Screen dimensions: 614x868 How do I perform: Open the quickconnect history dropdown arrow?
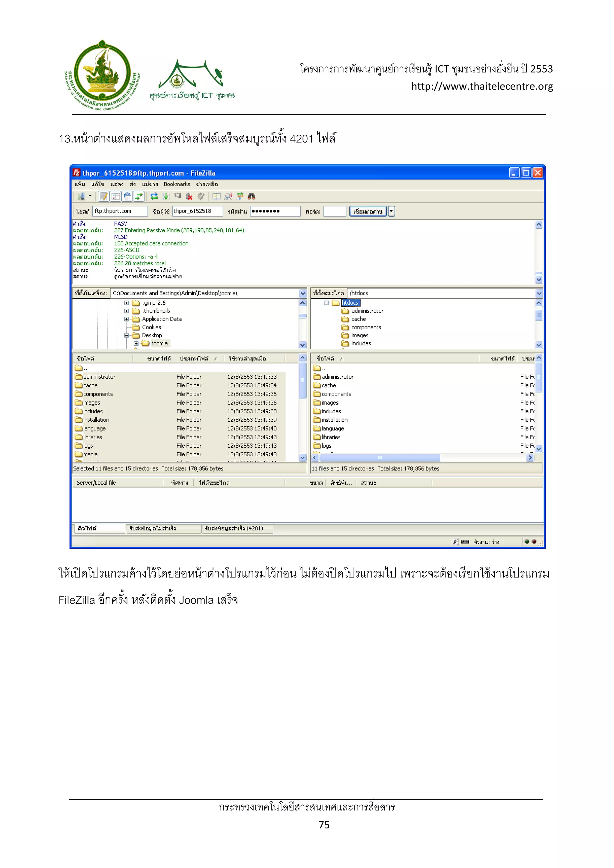pyautogui.click(x=392, y=211)
